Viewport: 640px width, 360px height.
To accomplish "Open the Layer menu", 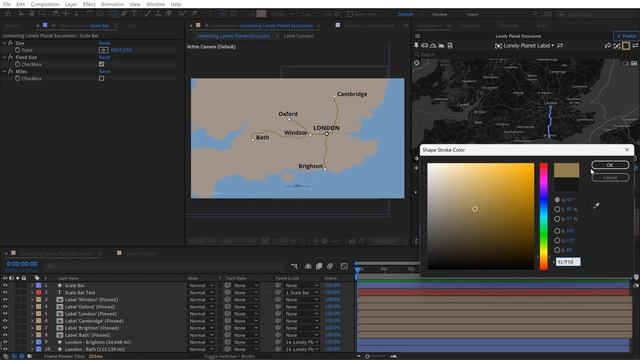I will 71,4.
